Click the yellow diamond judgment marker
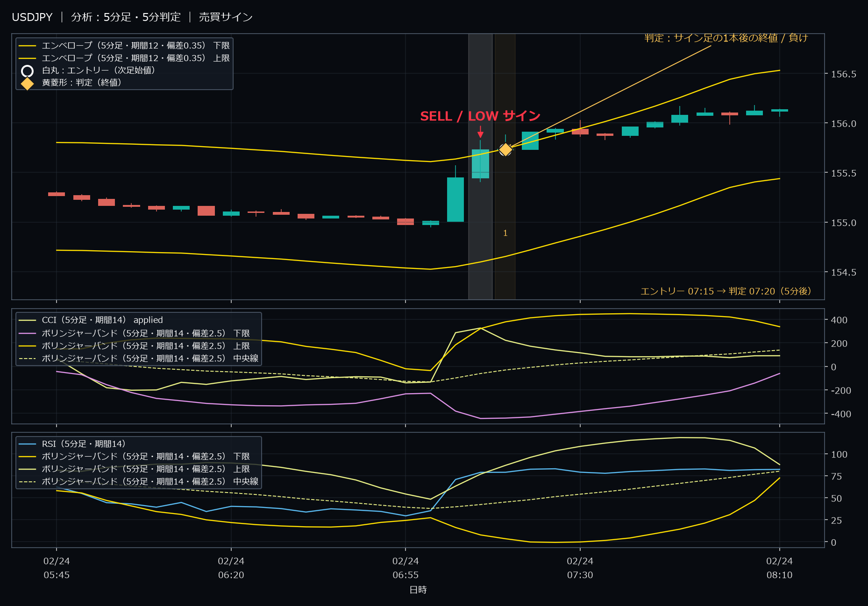 point(505,149)
